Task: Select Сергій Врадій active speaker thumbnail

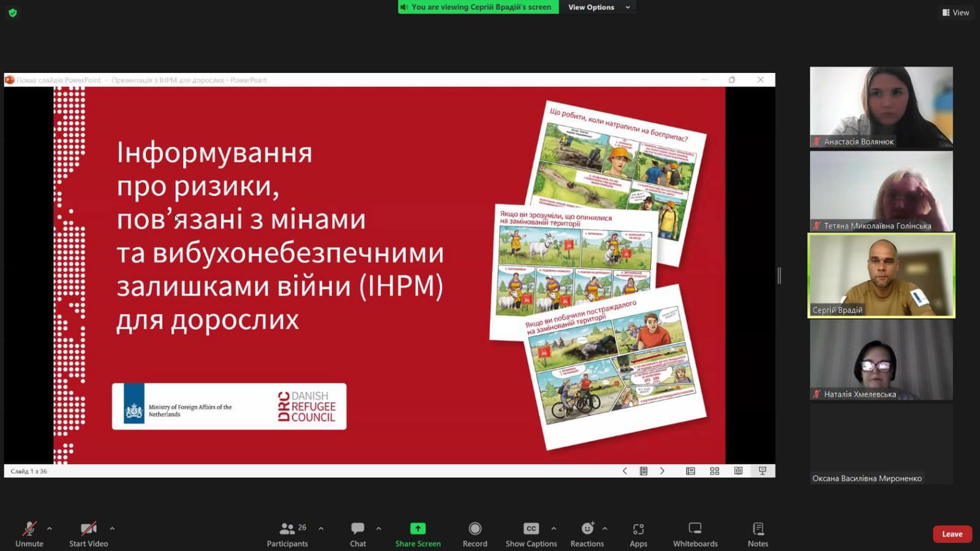Action: click(x=881, y=275)
